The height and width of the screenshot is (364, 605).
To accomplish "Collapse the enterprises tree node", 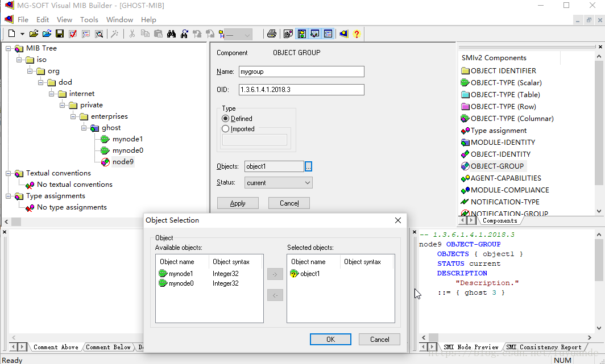I will (73, 117).
